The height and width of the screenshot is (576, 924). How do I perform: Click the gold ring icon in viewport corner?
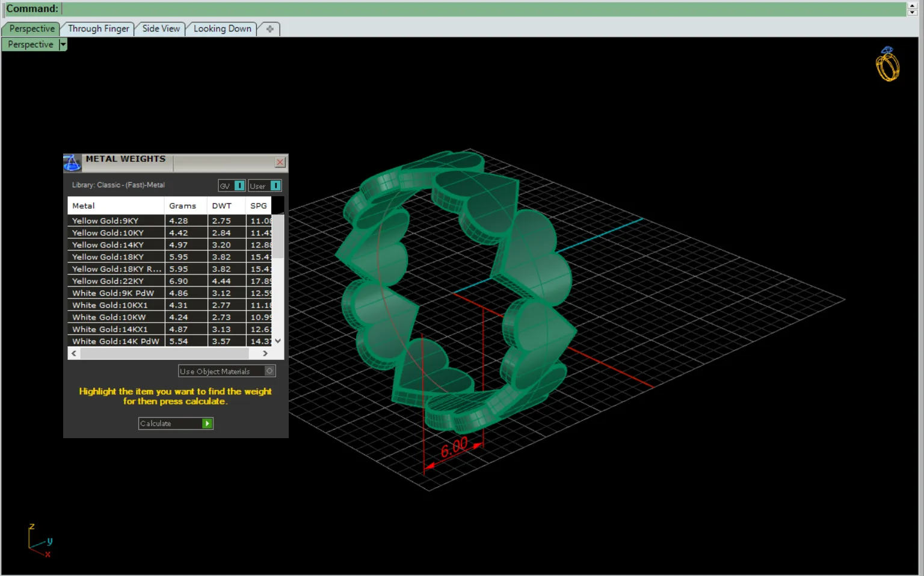[x=887, y=64]
